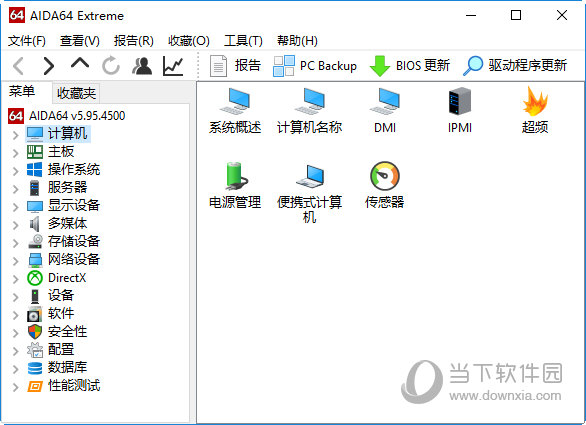Switch to the 收藏夹 tab

coord(76,93)
